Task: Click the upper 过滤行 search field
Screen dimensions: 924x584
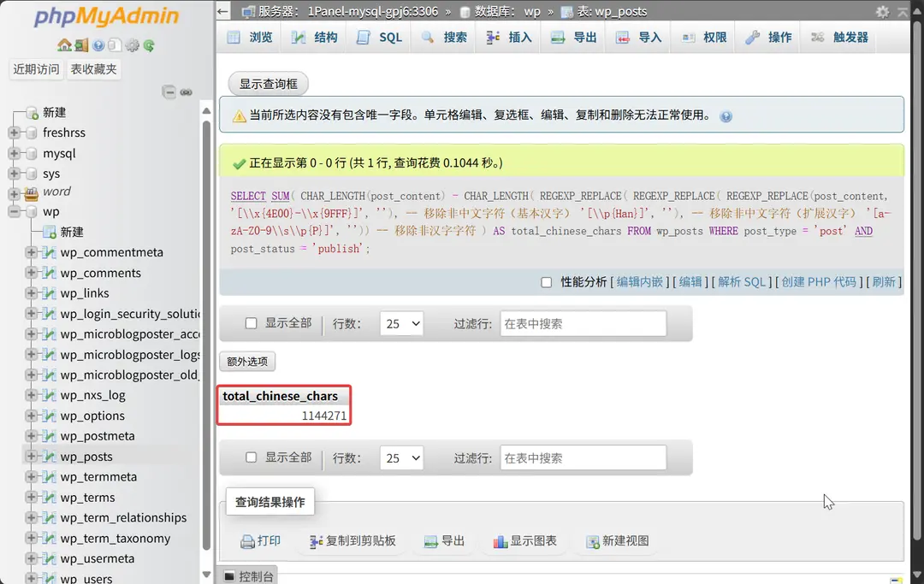Action: pos(583,323)
